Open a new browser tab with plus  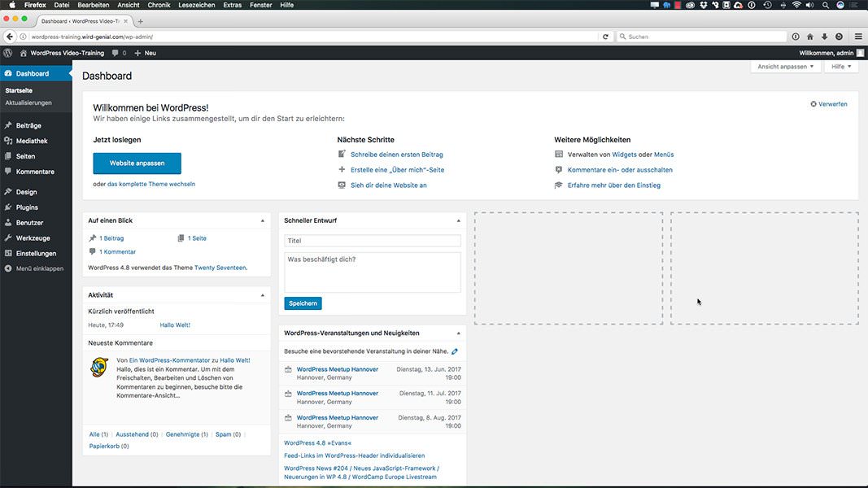pos(140,22)
